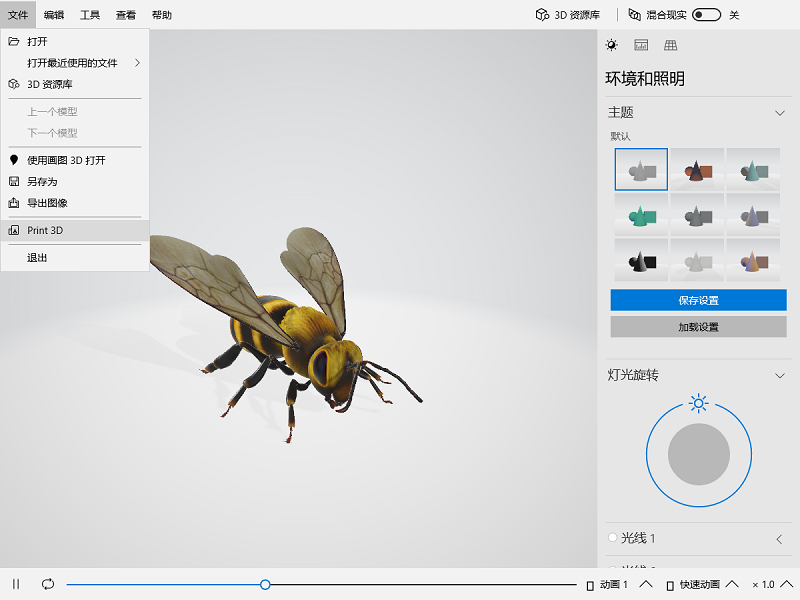Select the purple-gray theme in middle row
The height and width of the screenshot is (600, 800).
tap(753, 215)
